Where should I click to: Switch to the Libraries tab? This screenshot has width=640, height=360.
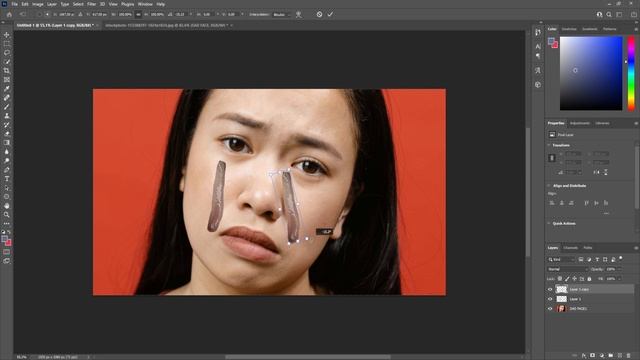tap(602, 123)
